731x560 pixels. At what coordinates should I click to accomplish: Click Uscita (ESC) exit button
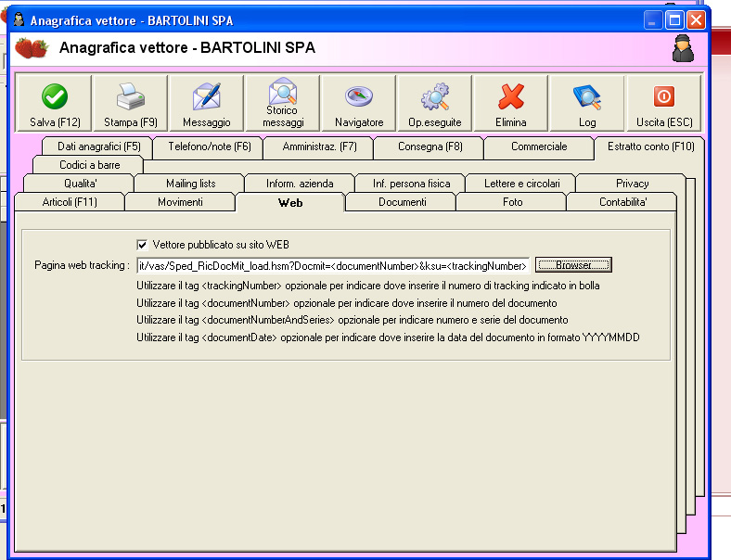(664, 103)
